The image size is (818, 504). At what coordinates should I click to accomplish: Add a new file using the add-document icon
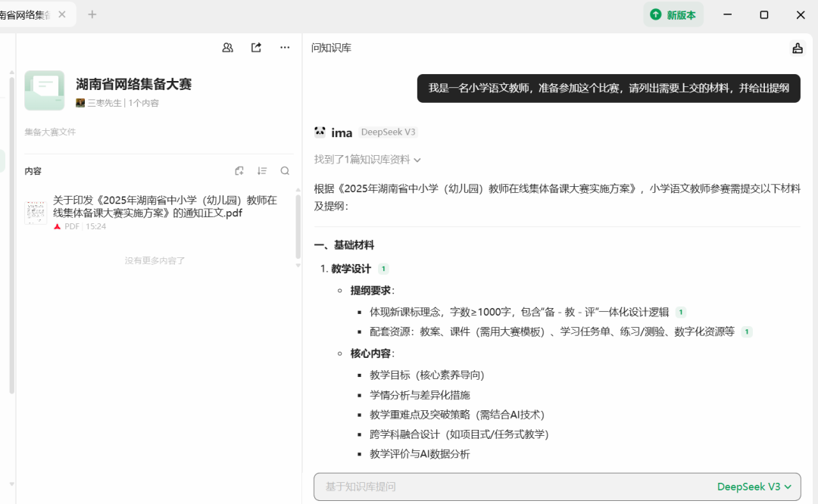pos(239,171)
